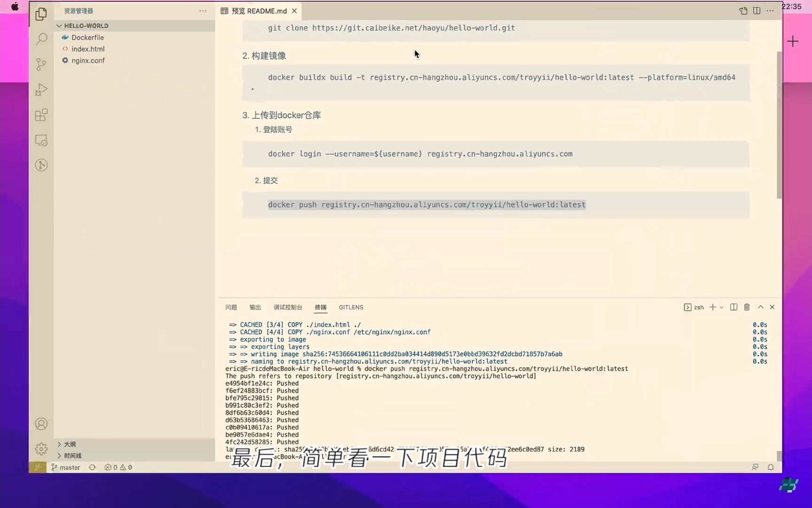Screen dimensions: 812x508
Task: Close the README.md preview tab
Action: [294, 11]
